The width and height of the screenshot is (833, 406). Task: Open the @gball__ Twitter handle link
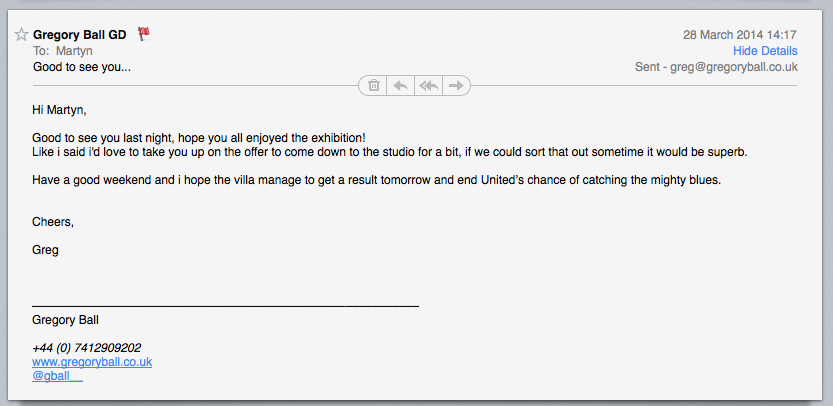tap(57, 376)
